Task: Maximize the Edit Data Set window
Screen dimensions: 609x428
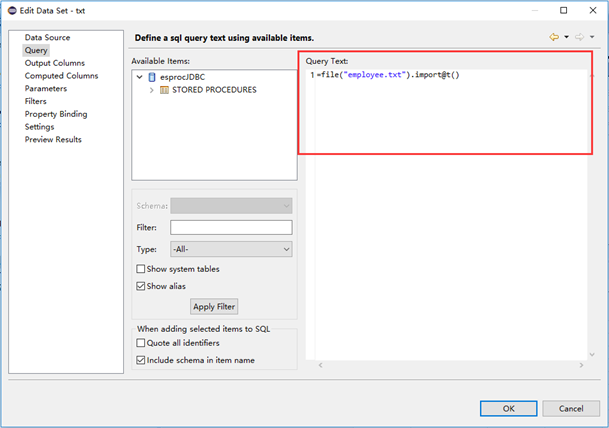Action: 563,10
